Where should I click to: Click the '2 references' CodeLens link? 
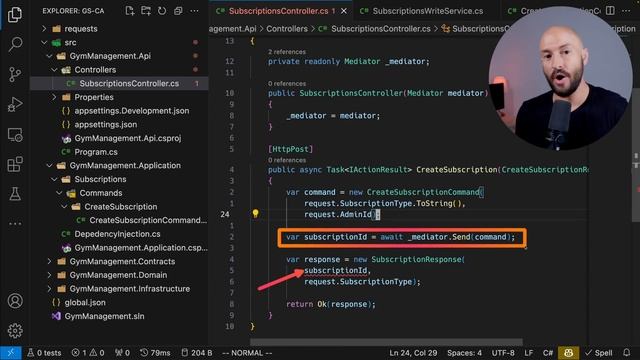(287, 52)
